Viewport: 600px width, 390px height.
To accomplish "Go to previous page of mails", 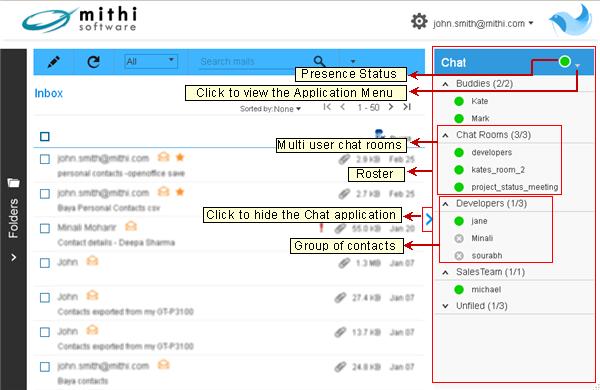I will [343, 107].
